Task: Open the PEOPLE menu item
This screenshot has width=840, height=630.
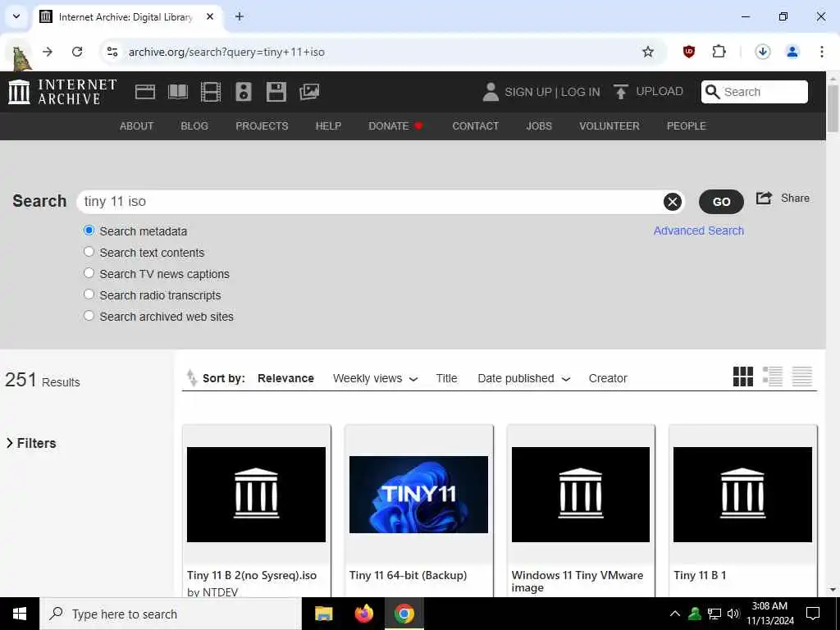Action: pos(687,126)
